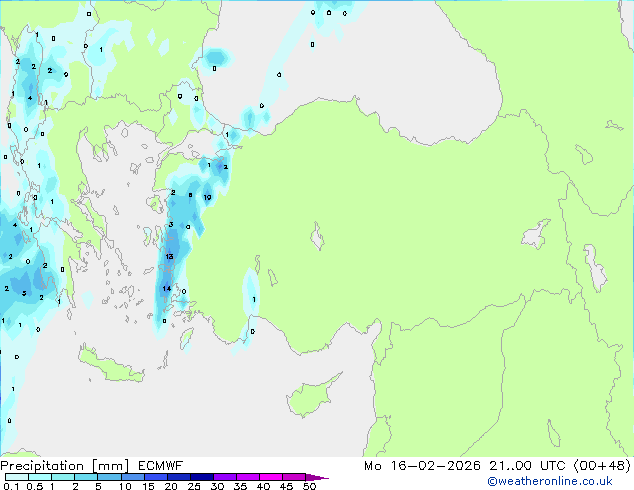The width and height of the screenshot is (634, 490).
Task: Click the precipitation value '19' on the map
Action: click(x=207, y=197)
